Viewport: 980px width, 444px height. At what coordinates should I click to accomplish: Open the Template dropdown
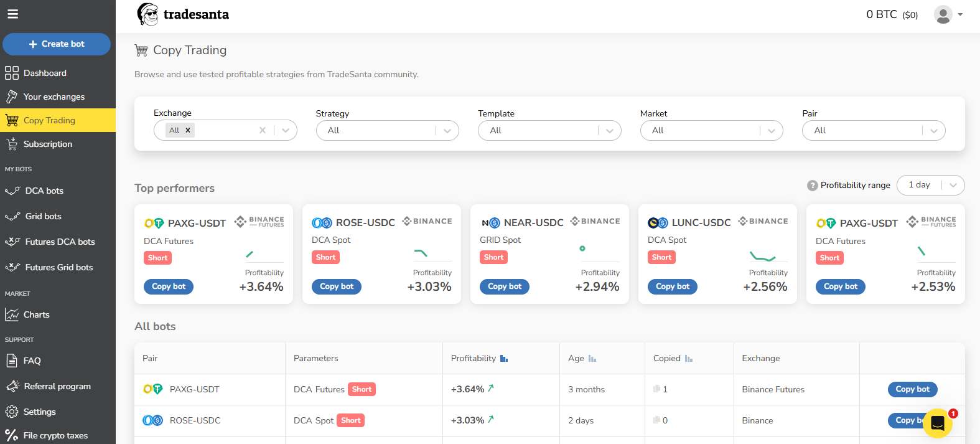point(549,130)
